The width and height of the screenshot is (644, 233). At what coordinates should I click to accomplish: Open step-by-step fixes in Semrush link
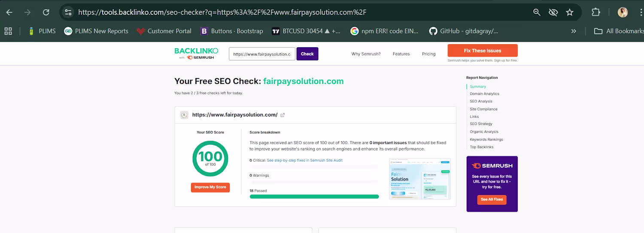click(x=305, y=160)
